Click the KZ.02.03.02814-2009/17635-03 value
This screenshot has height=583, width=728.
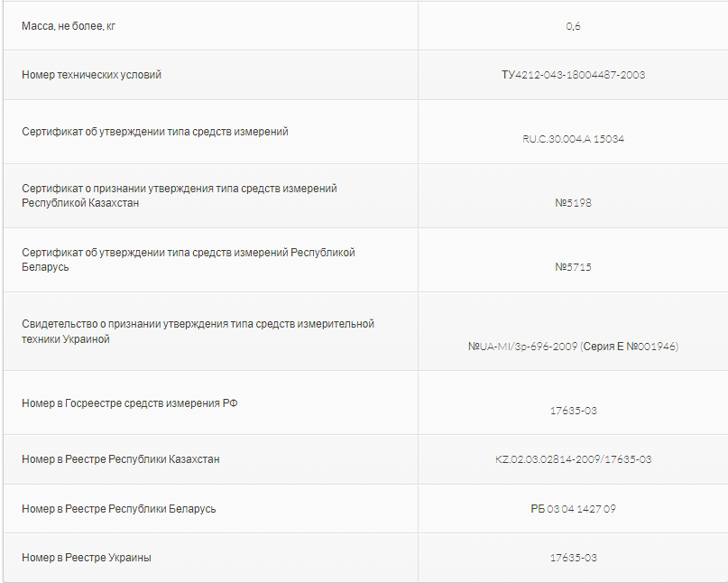(573, 459)
